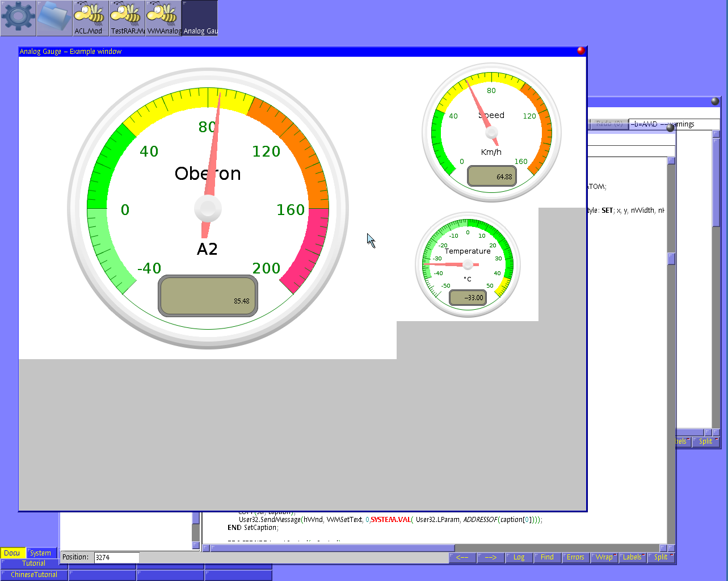Click the '<--' back navigation button

(x=462, y=557)
